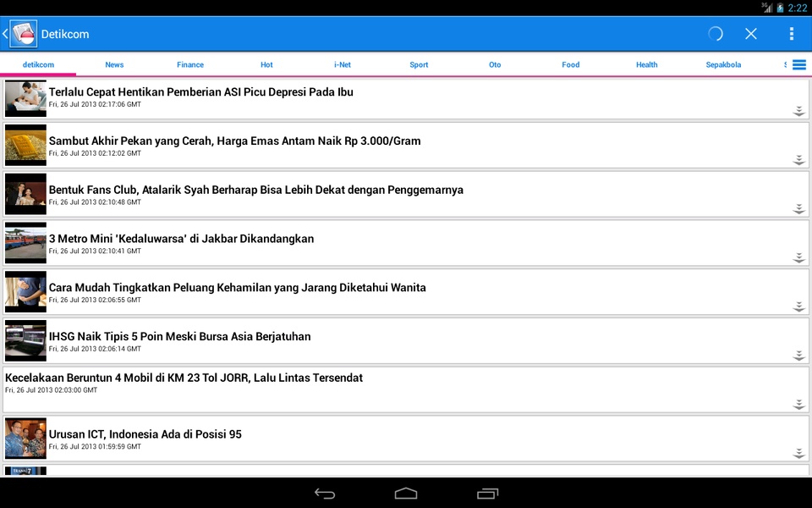Image resolution: width=812 pixels, height=508 pixels.
Task: Open '3 Metro Mini Kedaluwarsa' headline
Action: pyautogui.click(x=181, y=239)
